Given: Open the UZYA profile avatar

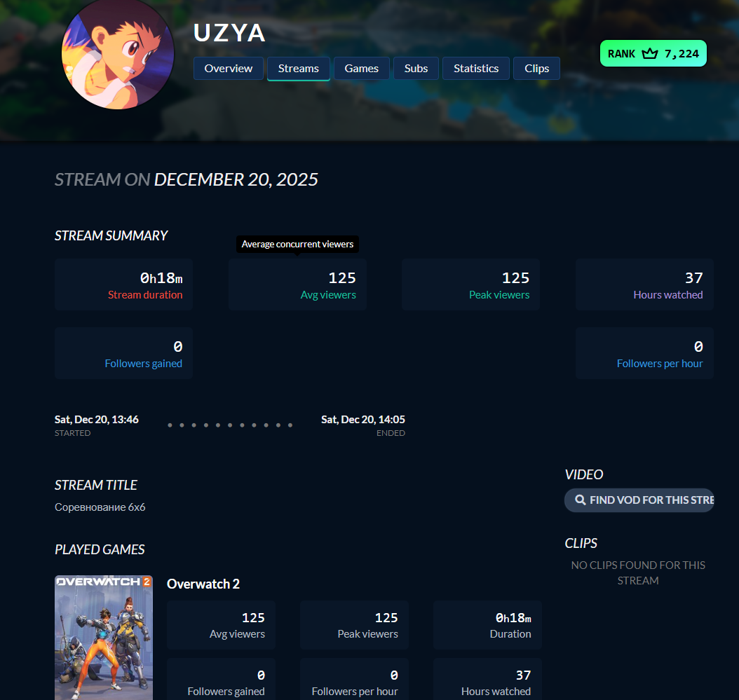Looking at the screenshot, I should tap(118, 53).
